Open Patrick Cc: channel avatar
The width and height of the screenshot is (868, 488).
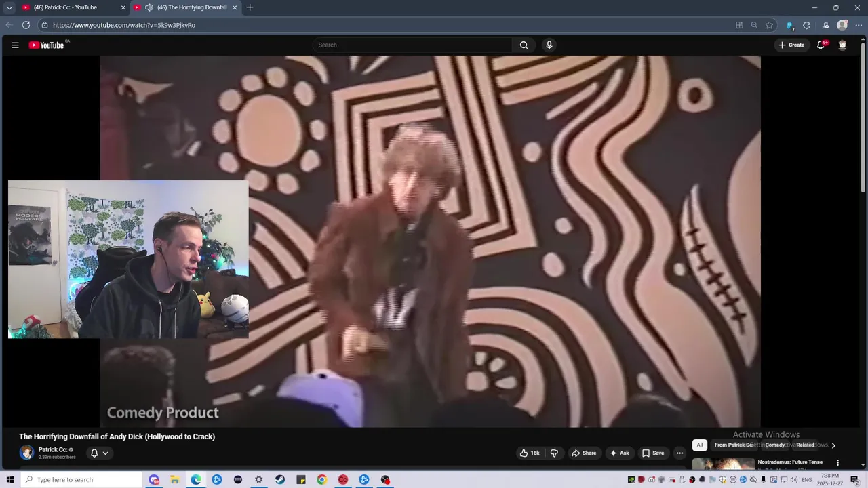pyautogui.click(x=26, y=453)
